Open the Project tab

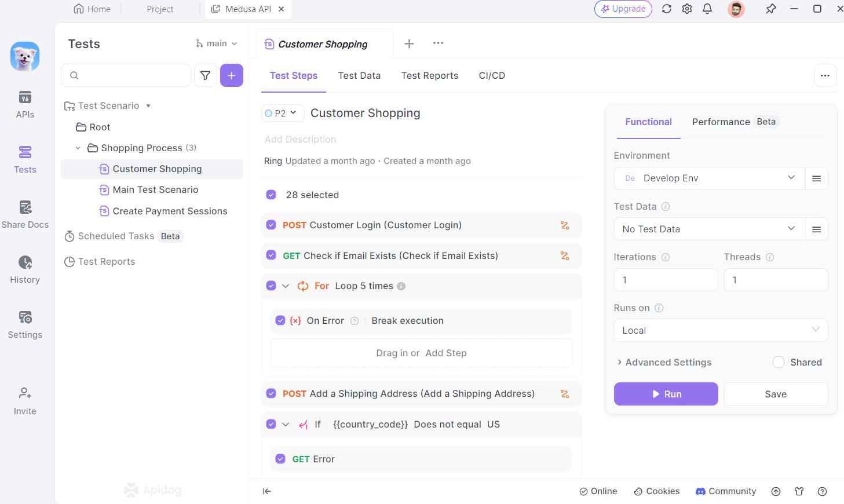(x=160, y=9)
